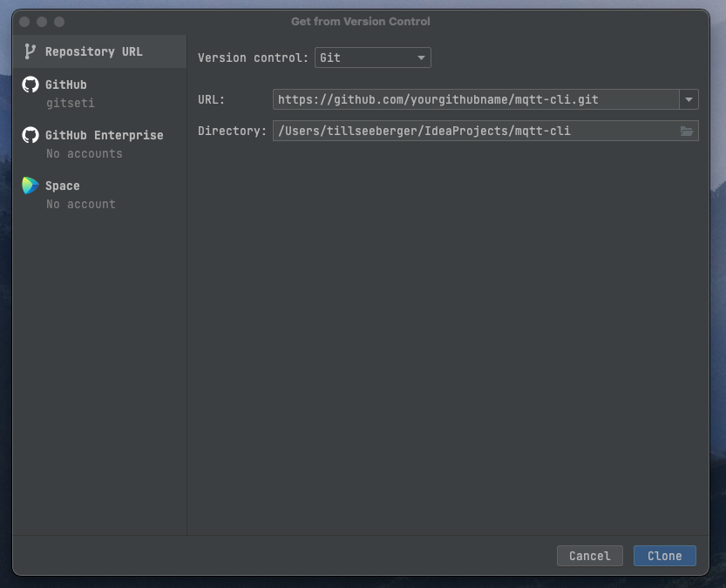Click the GitHub octocat icon above gitseti
Viewport: 726px width, 588px height.
click(31, 84)
